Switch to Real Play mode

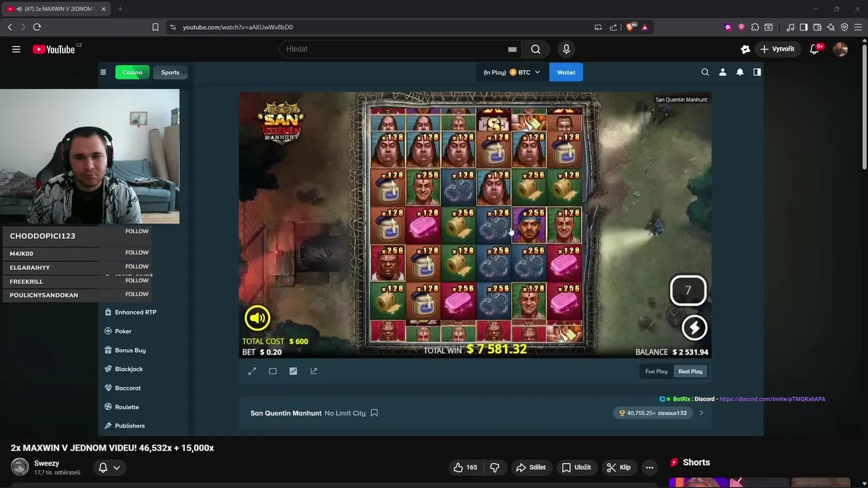coord(690,371)
